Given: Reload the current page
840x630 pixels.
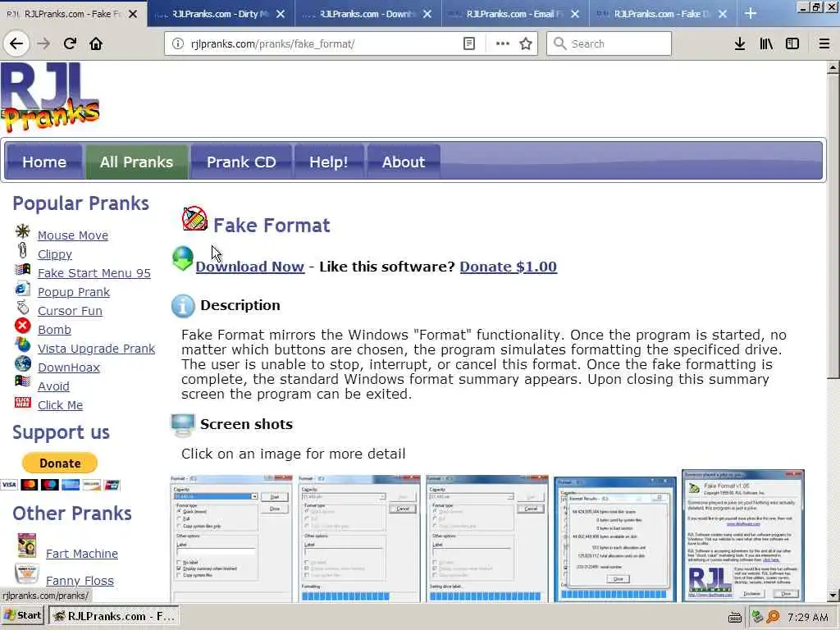Looking at the screenshot, I should [70, 43].
